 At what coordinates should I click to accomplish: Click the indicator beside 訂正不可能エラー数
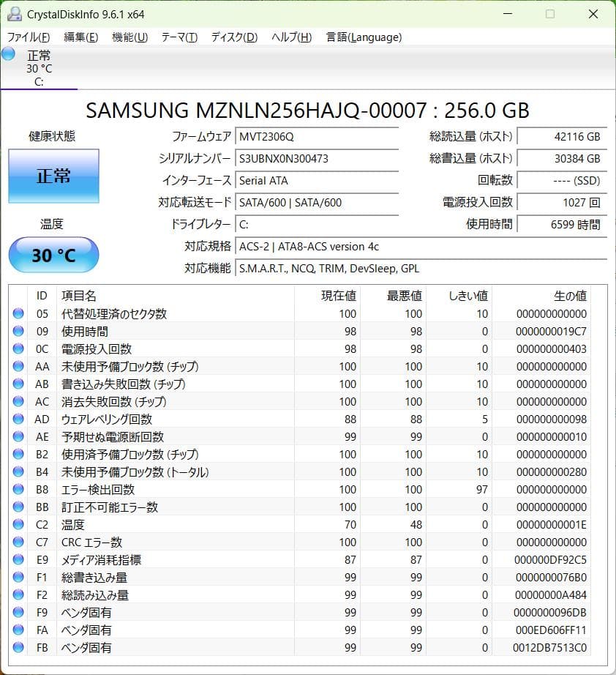coord(18,507)
